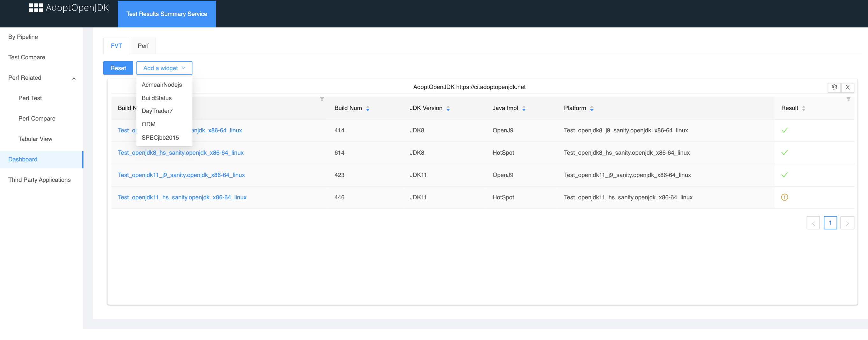The height and width of the screenshot is (340, 868).
Task: Click the AdoptOpenJDK grid logo icon
Action: click(36, 8)
